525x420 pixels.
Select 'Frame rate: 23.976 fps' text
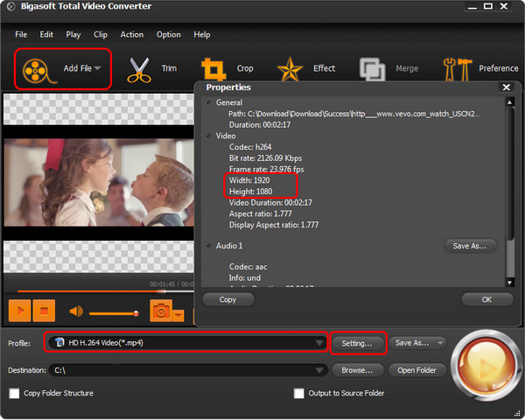[x=267, y=169]
